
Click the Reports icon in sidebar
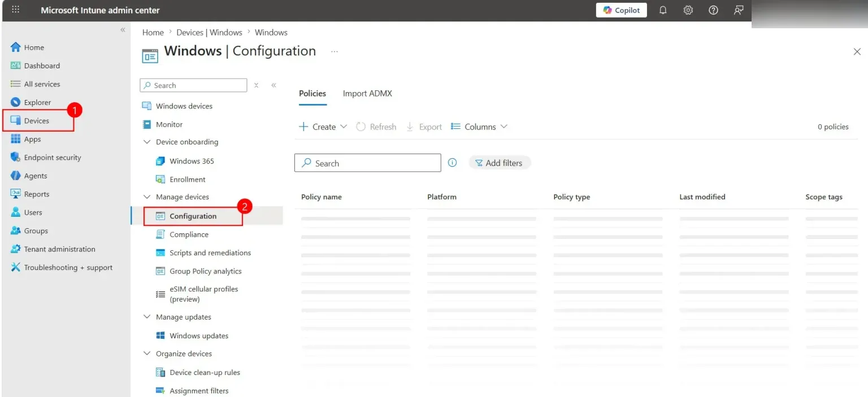[15, 194]
